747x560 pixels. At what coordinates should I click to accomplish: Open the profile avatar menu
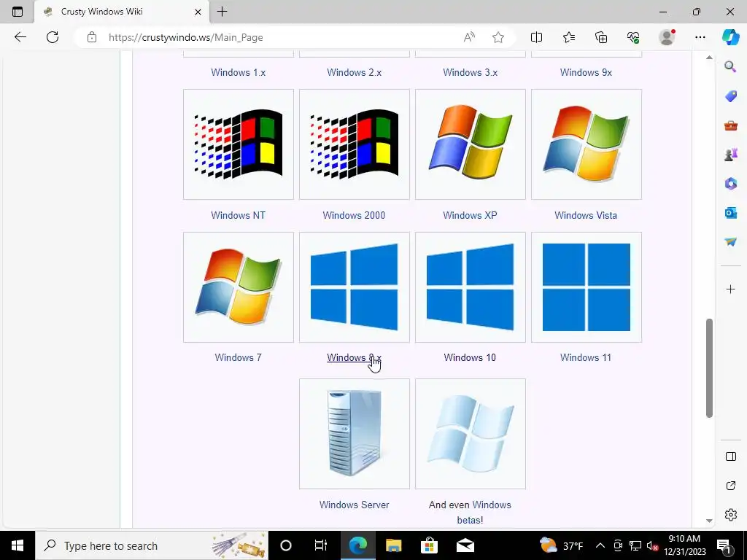click(x=667, y=37)
